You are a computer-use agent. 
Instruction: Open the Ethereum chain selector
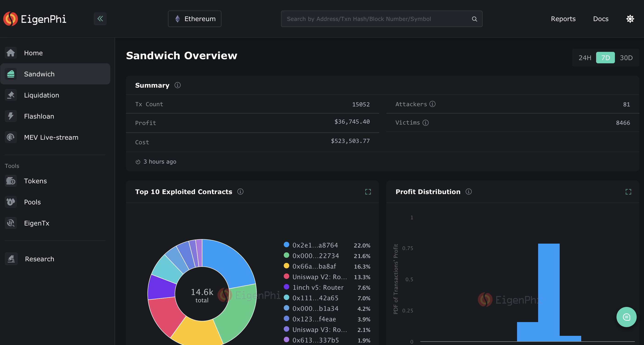[195, 19]
